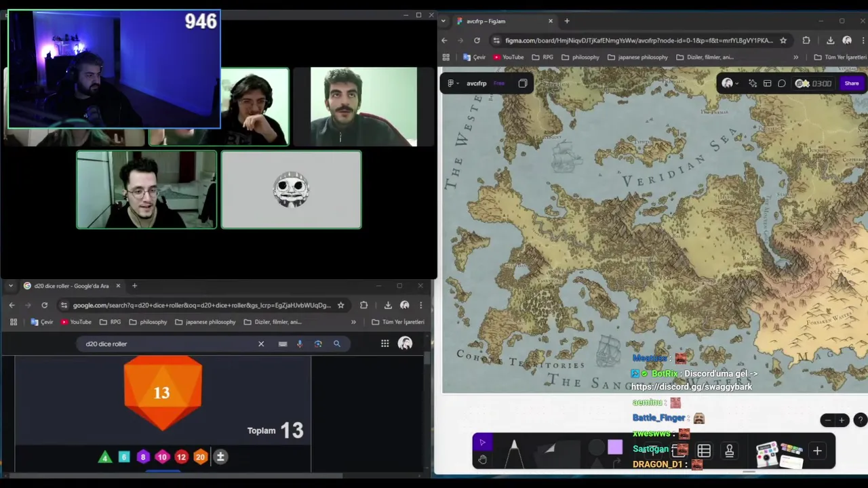
Task: Open tab search dropdown in Figma window
Action: pos(443,21)
